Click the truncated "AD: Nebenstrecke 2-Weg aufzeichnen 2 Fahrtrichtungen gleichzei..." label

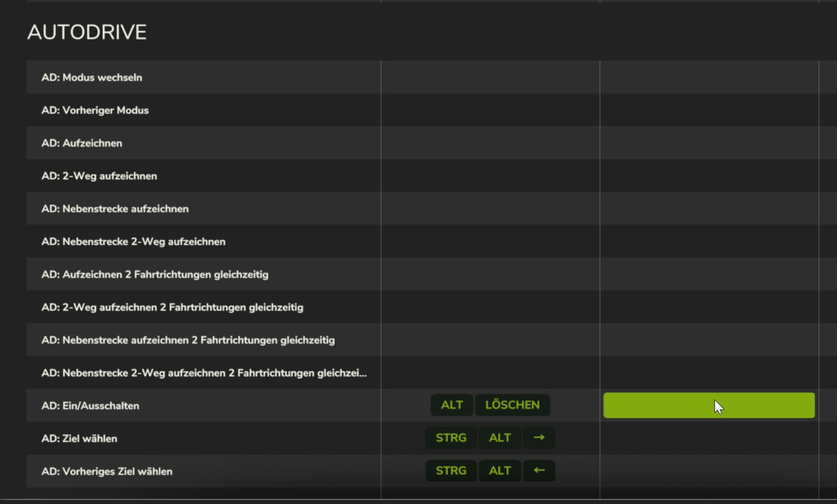pyautogui.click(x=204, y=373)
